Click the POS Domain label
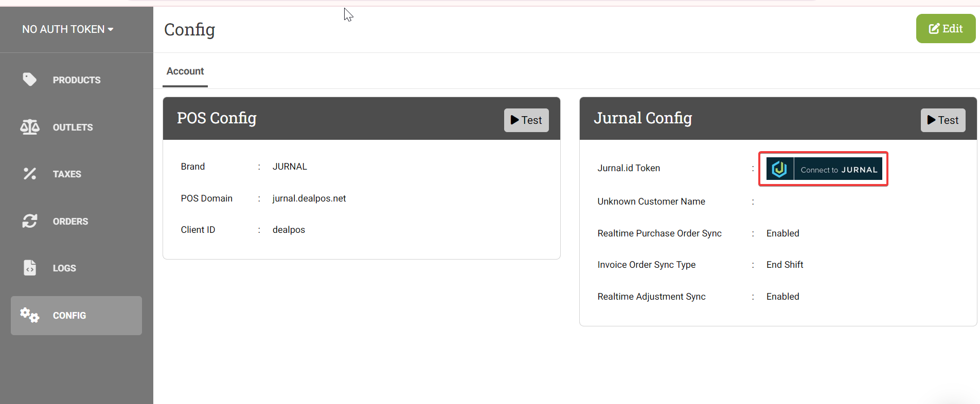The height and width of the screenshot is (404, 980). (x=207, y=198)
